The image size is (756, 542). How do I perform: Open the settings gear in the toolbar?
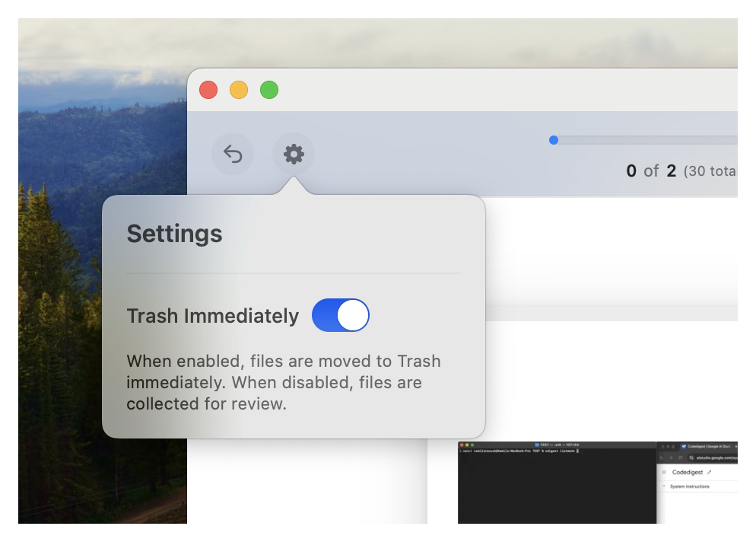pyautogui.click(x=293, y=154)
